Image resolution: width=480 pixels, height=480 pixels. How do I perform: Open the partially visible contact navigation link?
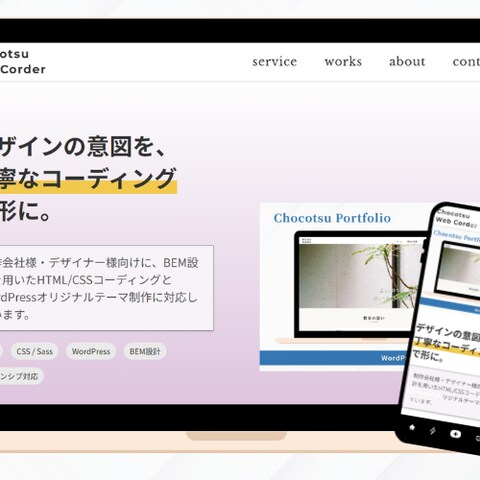[466, 62]
